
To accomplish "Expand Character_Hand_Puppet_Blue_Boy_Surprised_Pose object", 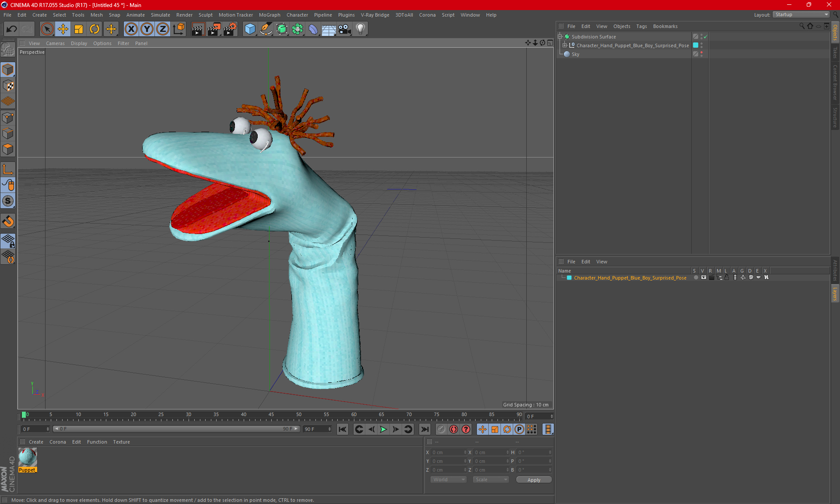I will (x=564, y=45).
